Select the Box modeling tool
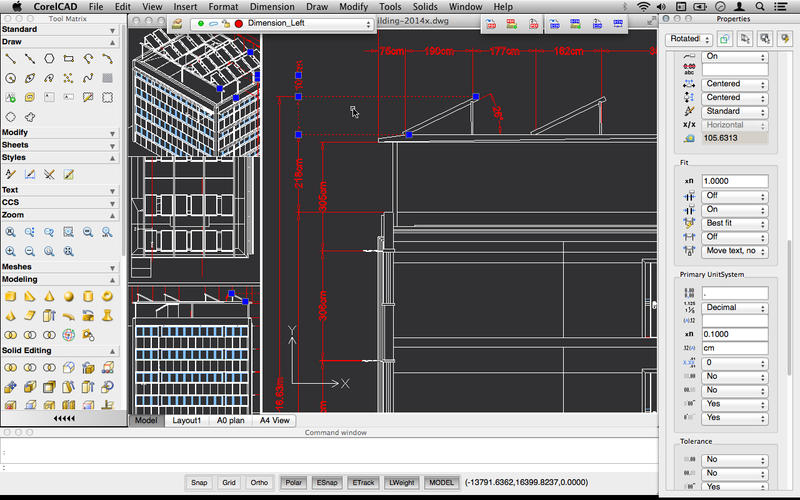Image resolution: width=800 pixels, height=500 pixels. [10, 297]
